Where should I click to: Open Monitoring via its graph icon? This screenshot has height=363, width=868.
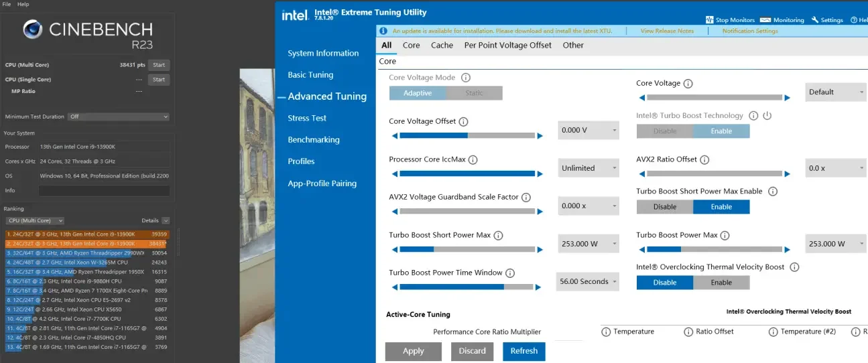tap(765, 20)
